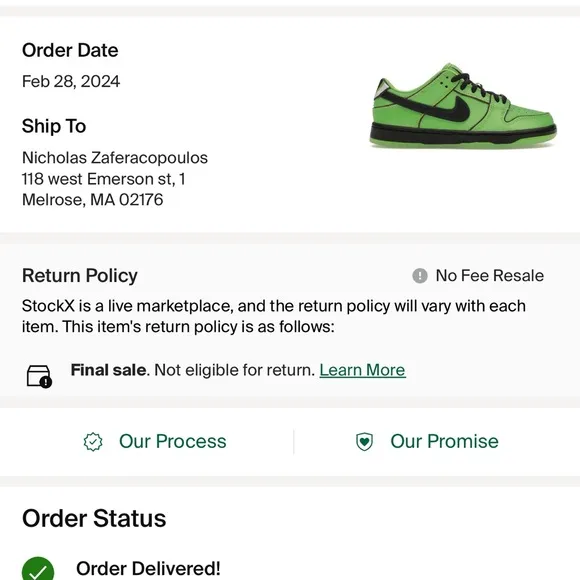Click the Final sale box icon
This screenshot has height=580, width=580.
click(39, 376)
